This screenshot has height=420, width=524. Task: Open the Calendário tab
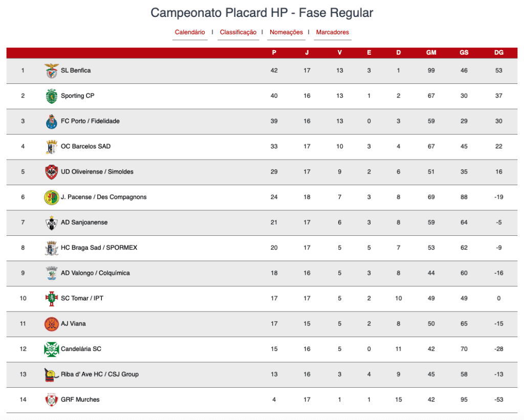(190, 32)
